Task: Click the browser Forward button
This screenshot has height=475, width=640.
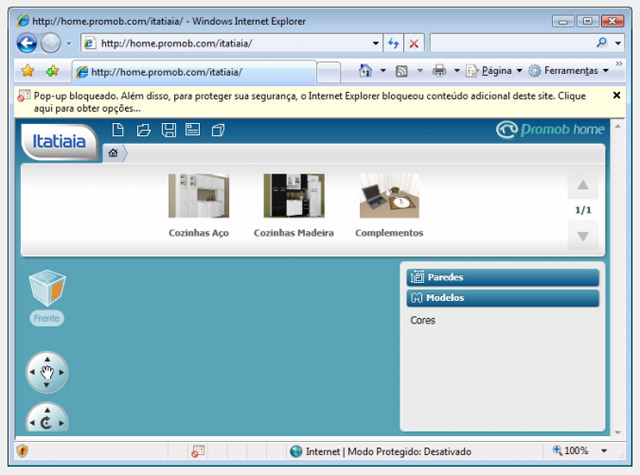Action: 51,43
